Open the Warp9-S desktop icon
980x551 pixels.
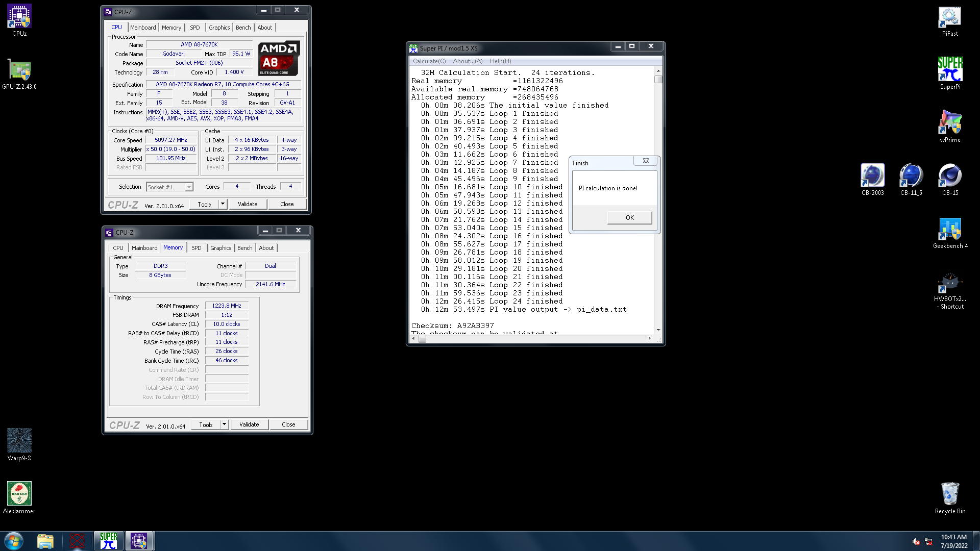click(x=19, y=445)
